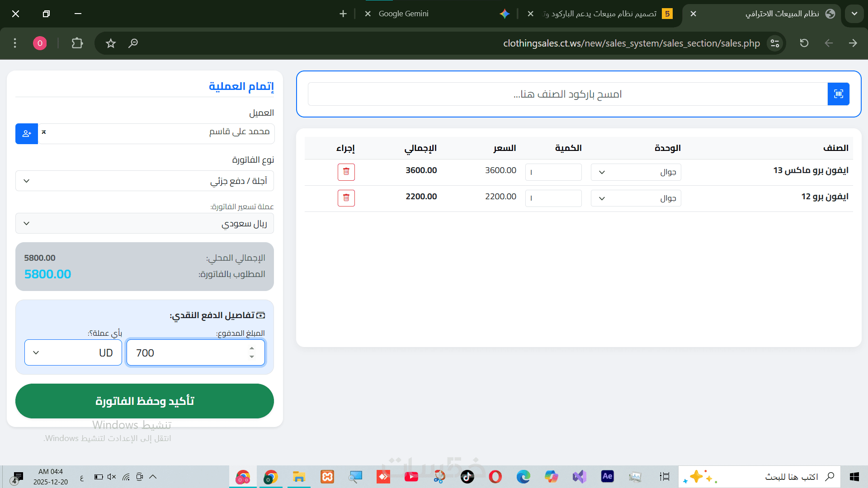Delete the iPhone 12 Pro row
Screen dimensions: 868x488
click(x=346, y=198)
